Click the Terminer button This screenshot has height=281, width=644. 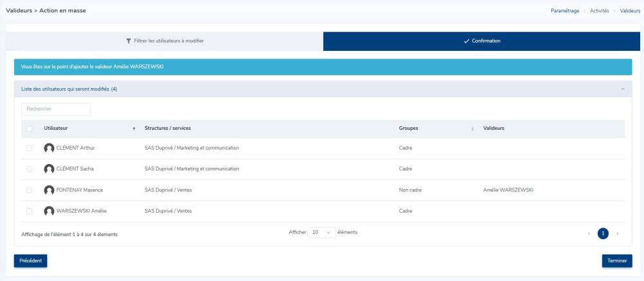[x=616, y=260]
